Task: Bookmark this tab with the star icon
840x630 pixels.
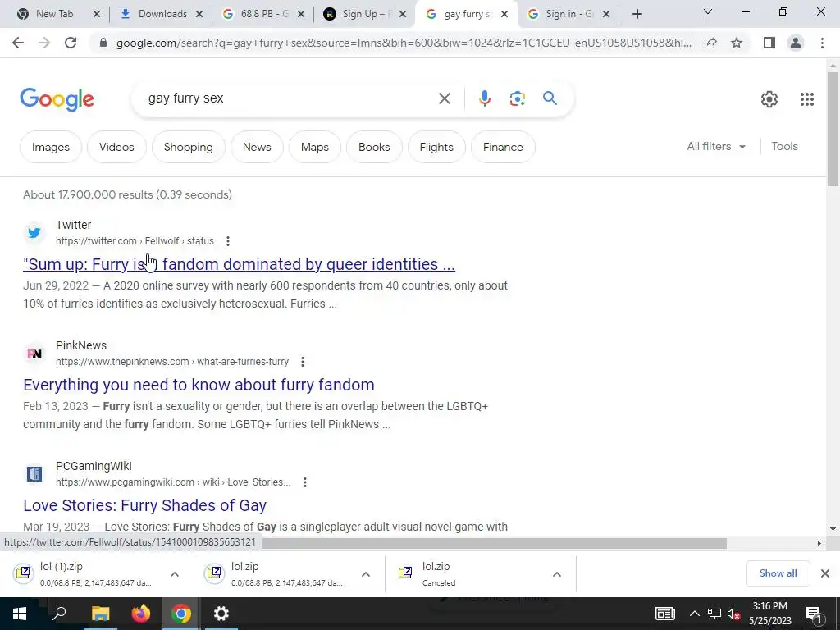Action: (737, 43)
